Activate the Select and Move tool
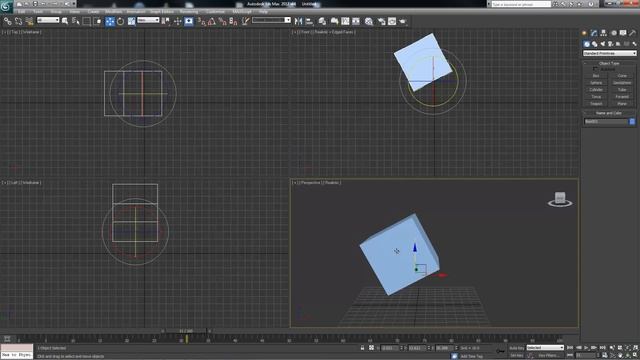The image size is (640, 360). pyautogui.click(x=110, y=21)
